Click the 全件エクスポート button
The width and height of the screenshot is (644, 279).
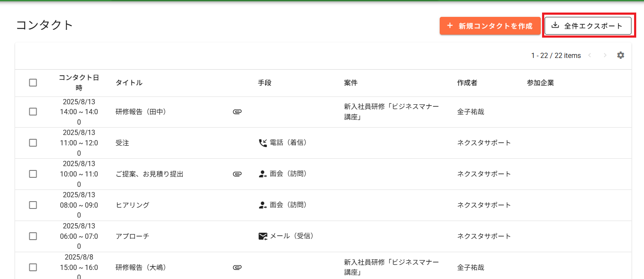[587, 26]
